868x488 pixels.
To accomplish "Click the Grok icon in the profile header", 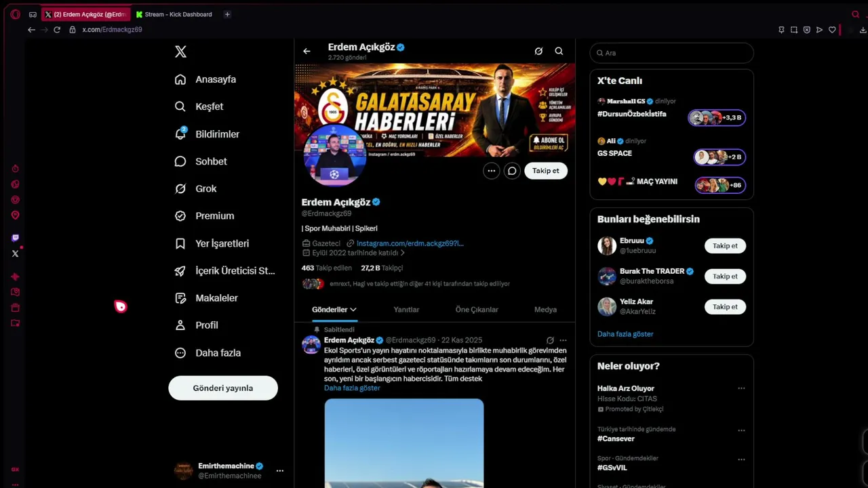I will pos(538,51).
